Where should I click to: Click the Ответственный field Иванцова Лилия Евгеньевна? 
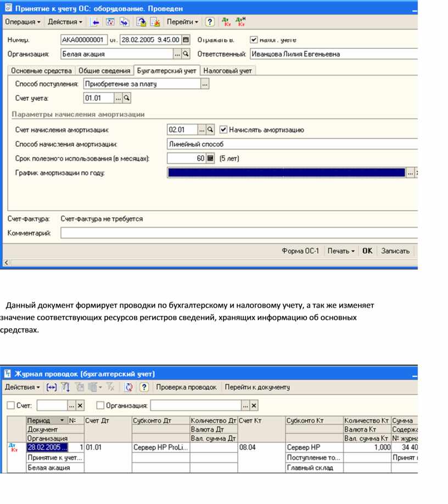[334, 54]
